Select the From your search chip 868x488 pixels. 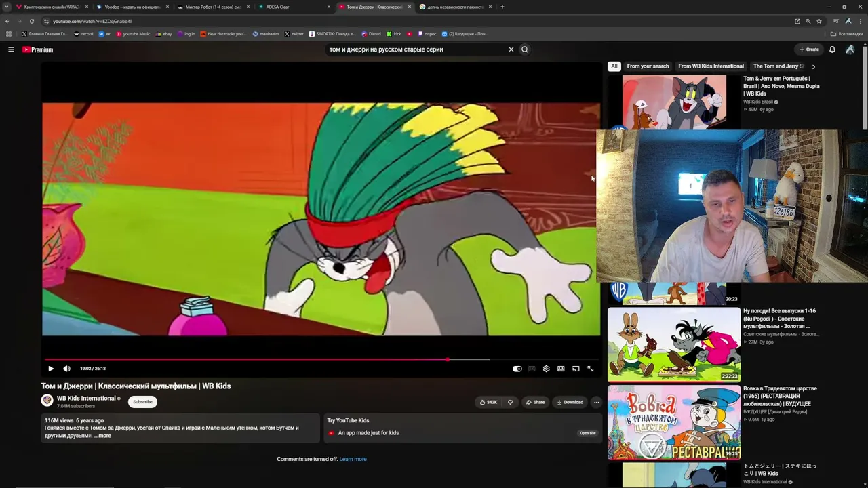(x=648, y=66)
